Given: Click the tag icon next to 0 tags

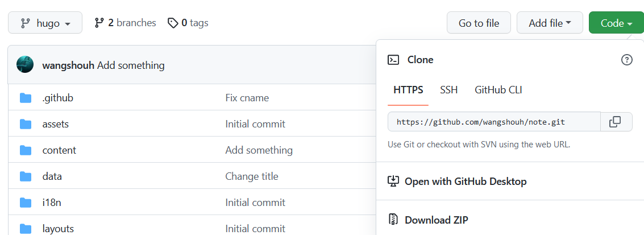Looking at the screenshot, I should click(x=173, y=23).
